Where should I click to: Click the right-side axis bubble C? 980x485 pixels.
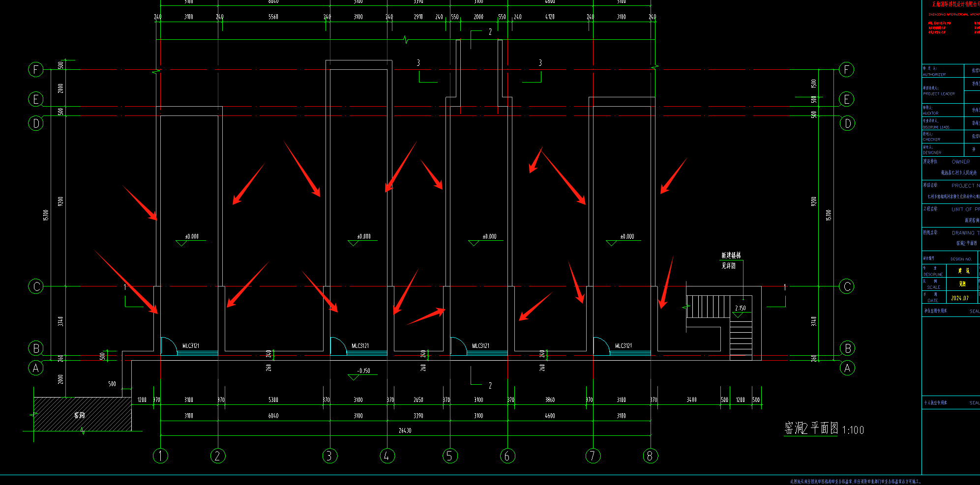click(847, 286)
